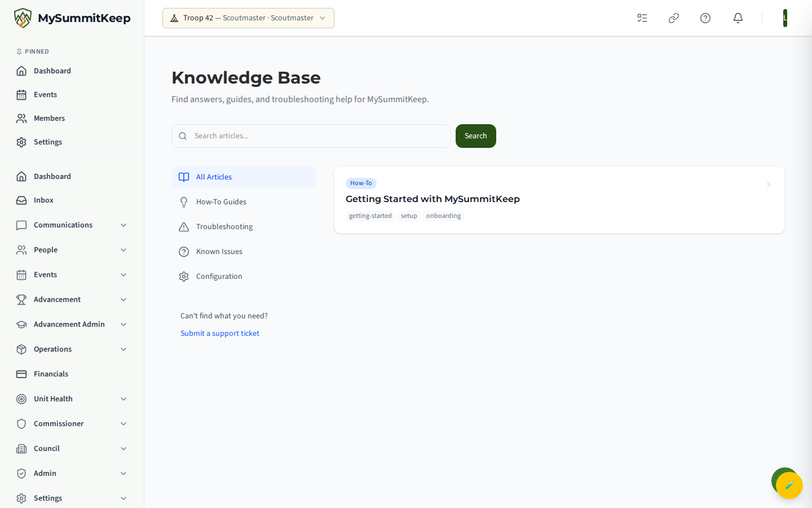The width and height of the screenshot is (812, 508).
Task: Click the Troubleshooting warning triangle icon
Action: [184, 227]
